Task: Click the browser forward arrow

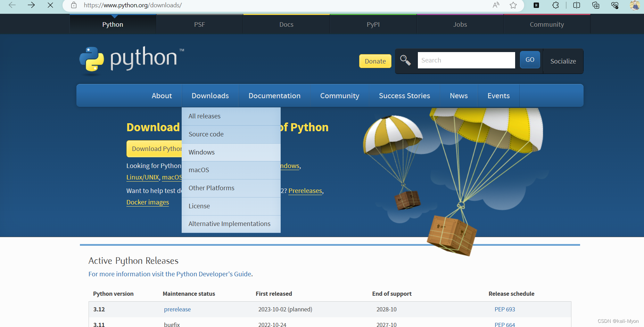Action: [x=31, y=5]
